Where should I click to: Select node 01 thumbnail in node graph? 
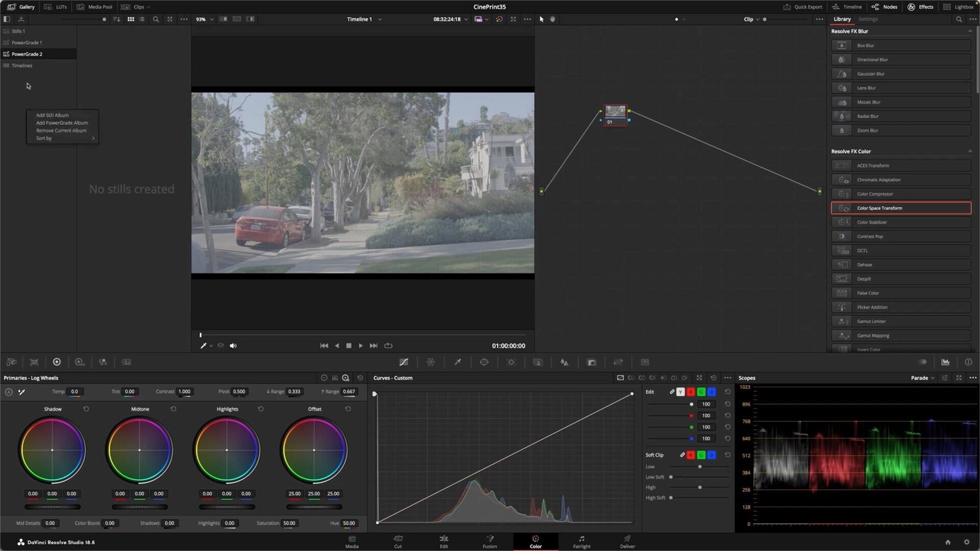click(x=615, y=112)
